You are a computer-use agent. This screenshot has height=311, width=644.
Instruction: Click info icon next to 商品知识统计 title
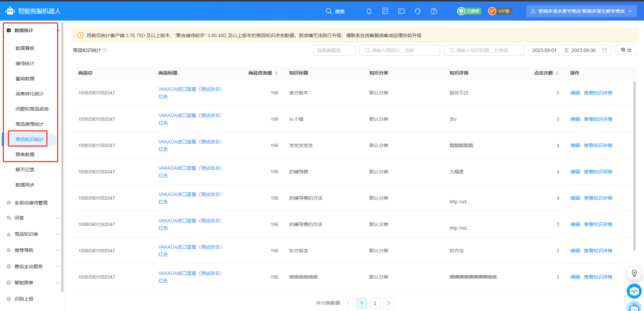coord(105,50)
